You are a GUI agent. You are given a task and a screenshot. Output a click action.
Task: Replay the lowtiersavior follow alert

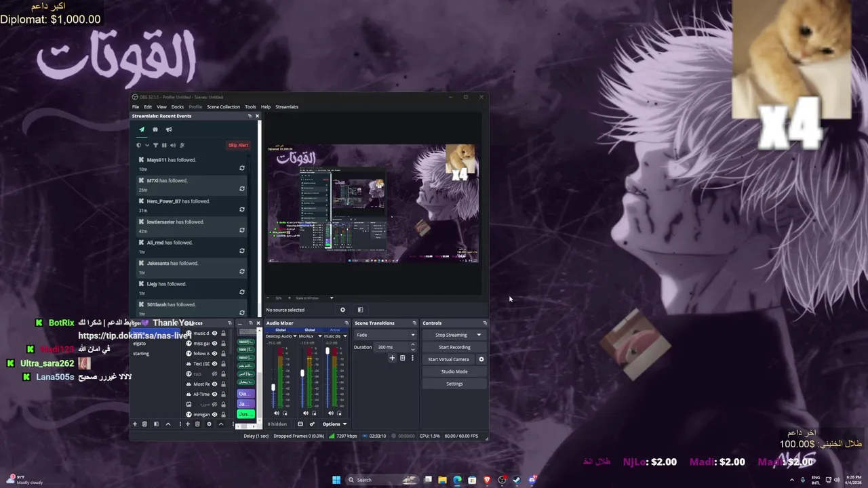pyautogui.click(x=242, y=230)
